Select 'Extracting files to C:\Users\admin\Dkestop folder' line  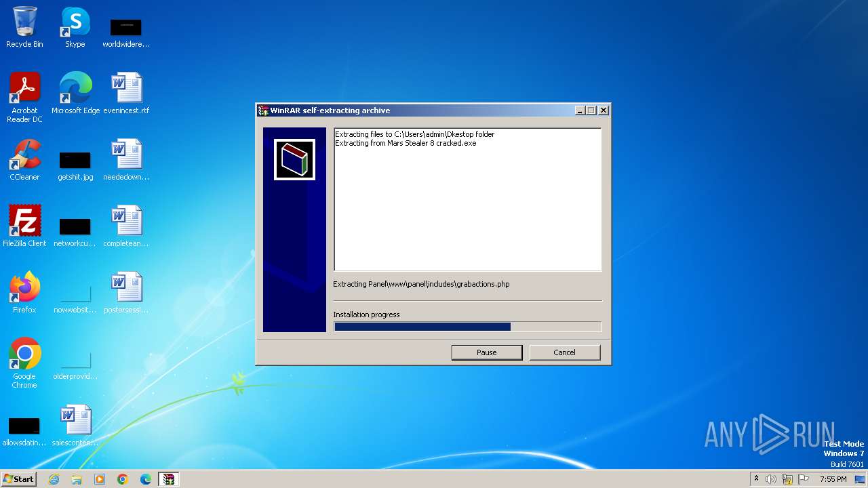tap(414, 134)
